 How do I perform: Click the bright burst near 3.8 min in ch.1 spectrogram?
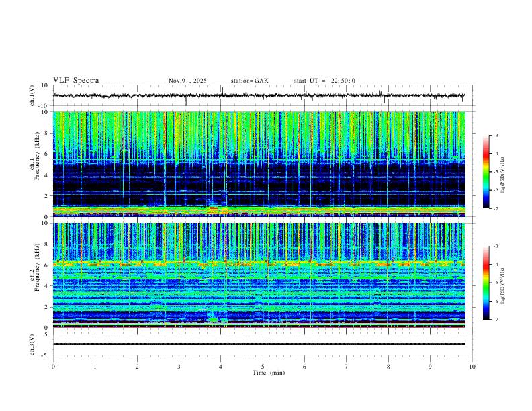[212, 208]
